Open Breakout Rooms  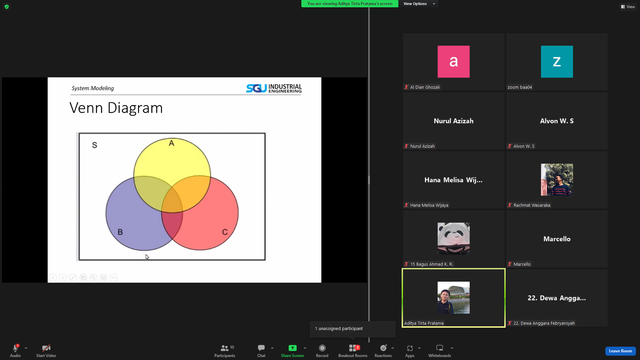point(353,350)
